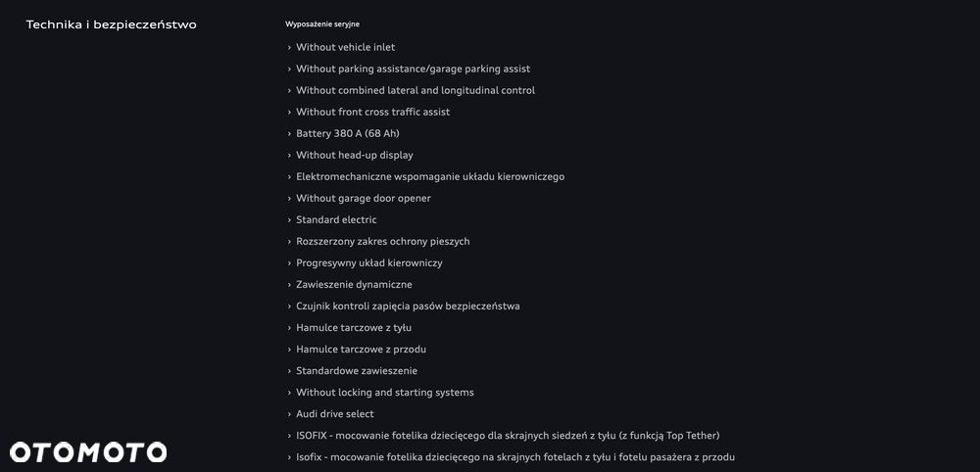980x472 pixels.
Task: Click chevron next to Battery 380 A
Action: [289, 133]
